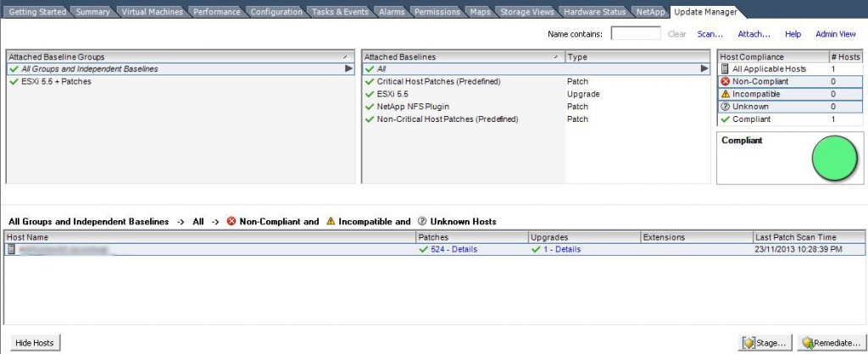Click the yellow Incompatible warning icon
Image resolution: width=868 pixels, height=354 pixels.
(725, 94)
